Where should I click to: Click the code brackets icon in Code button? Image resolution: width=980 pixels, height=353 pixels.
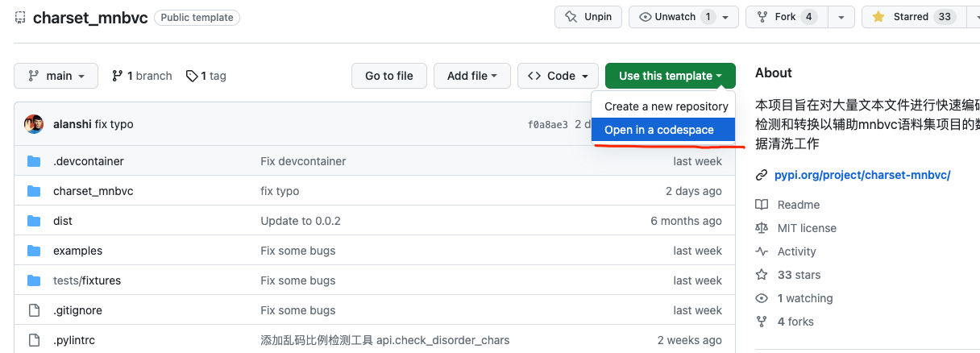534,76
